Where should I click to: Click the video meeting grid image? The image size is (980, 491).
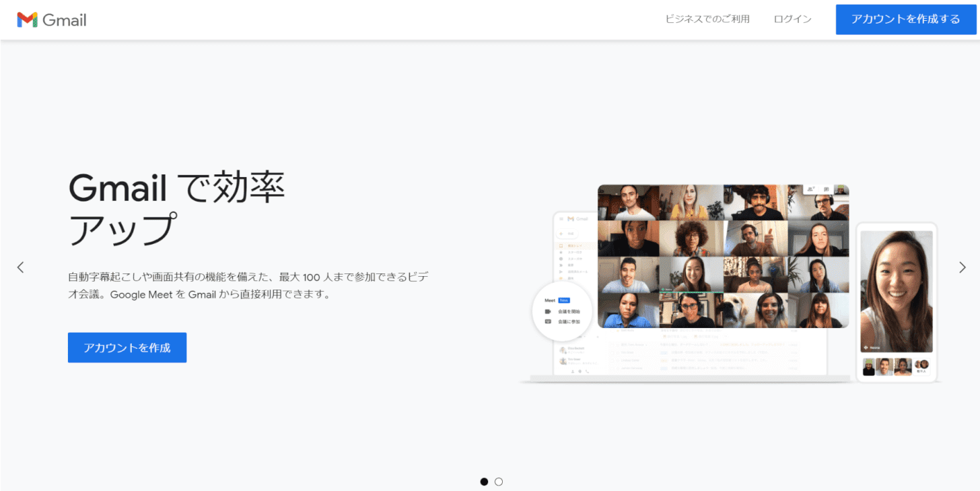pyautogui.click(x=724, y=256)
